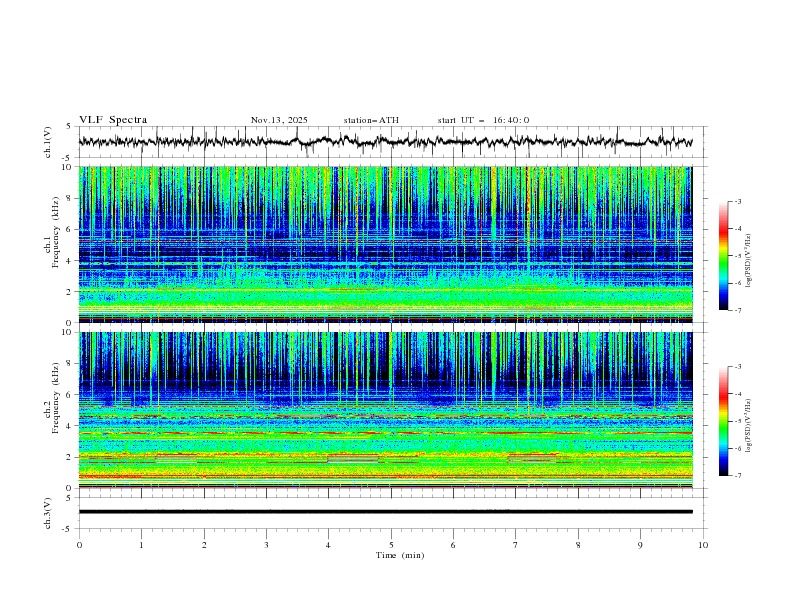The height and width of the screenshot is (612, 792).
Task: Click the ch.2 "Frequency (kHz)" axis label
Action: coord(55,395)
